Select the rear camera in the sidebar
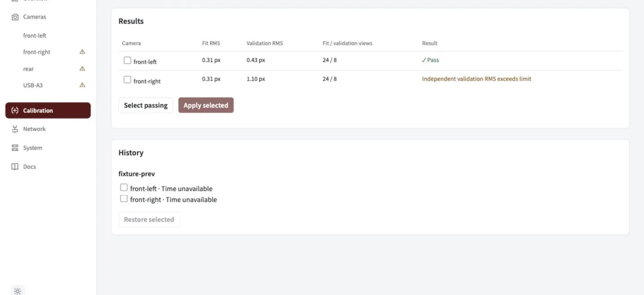Viewport: 644px width, 295px height. [29, 69]
